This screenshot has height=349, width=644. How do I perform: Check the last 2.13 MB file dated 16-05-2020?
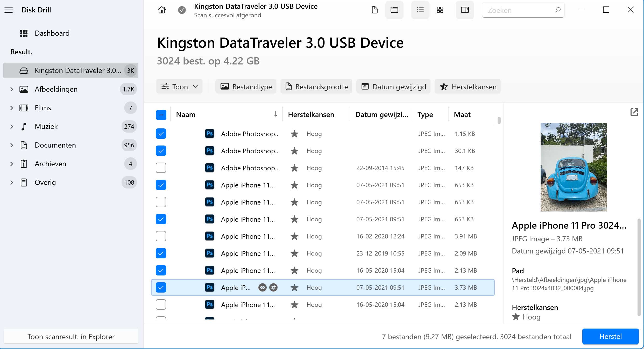pos(161,304)
